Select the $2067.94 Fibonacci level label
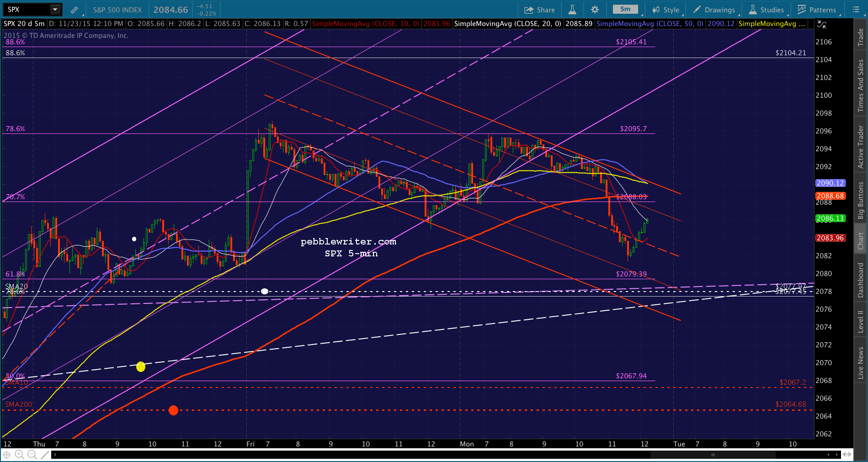868x462 pixels. [631, 376]
